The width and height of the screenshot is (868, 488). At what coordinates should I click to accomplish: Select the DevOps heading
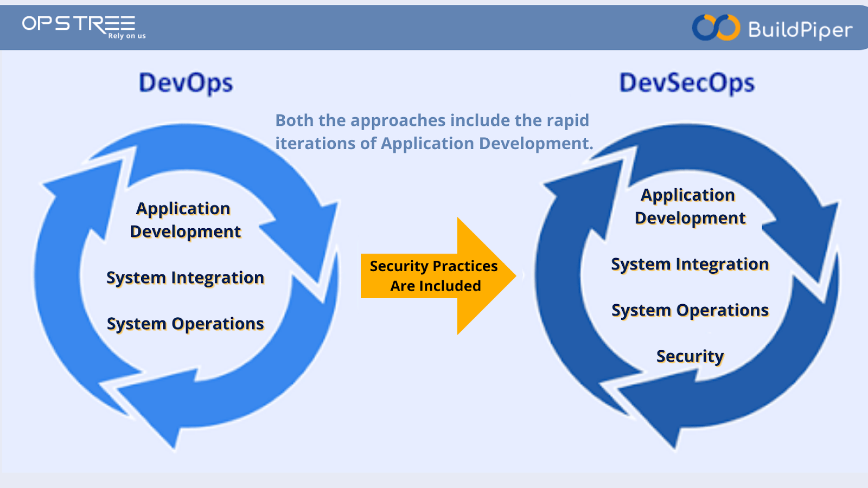point(186,83)
